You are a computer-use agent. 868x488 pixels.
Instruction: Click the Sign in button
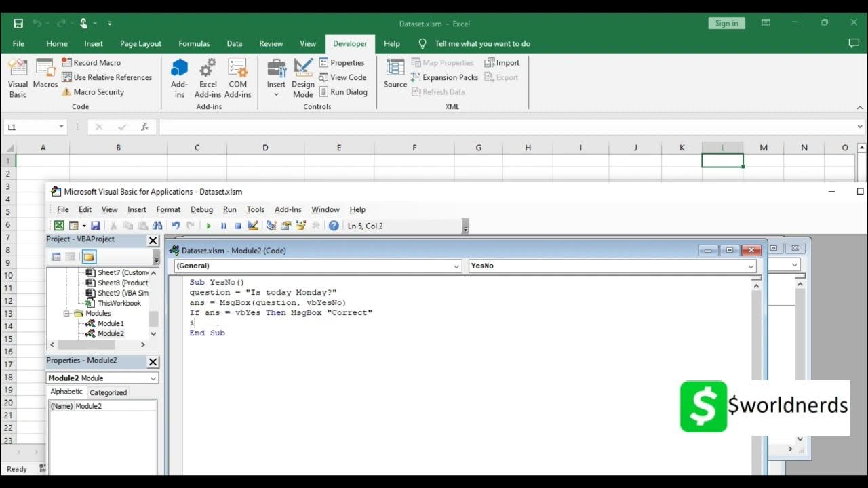click(726, 23)
